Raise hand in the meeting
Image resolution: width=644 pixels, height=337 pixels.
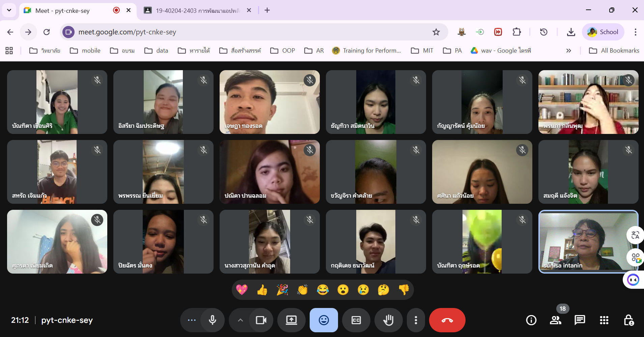pyautogui.click(x=388, y=320)
